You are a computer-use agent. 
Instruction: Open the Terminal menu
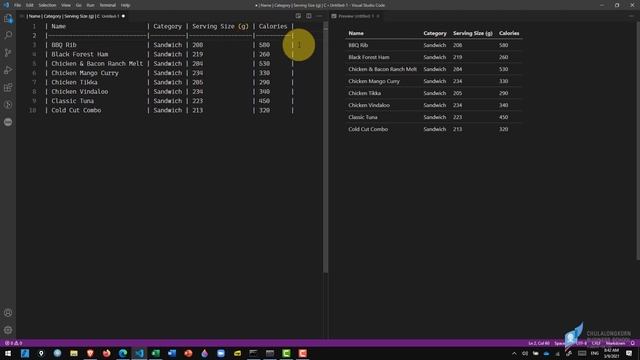pyautogui.click(x=108, y=5)
